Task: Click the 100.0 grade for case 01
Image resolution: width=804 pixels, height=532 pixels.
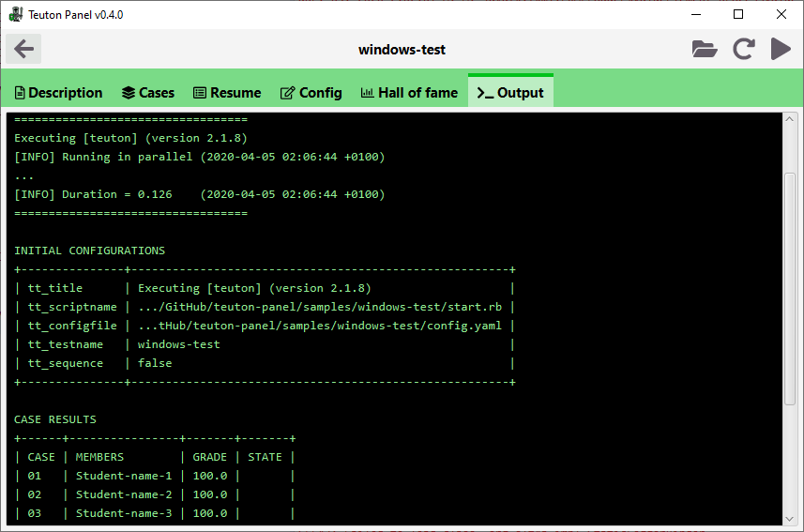Action: pos(210,476)
